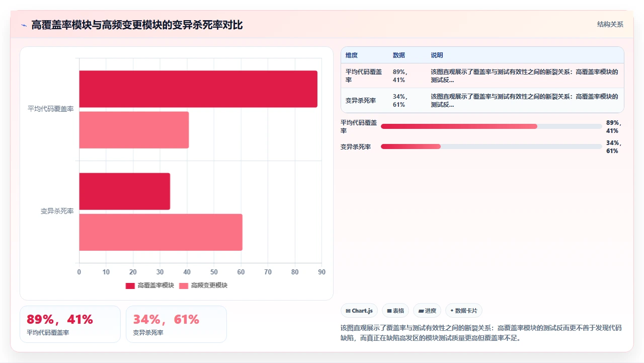
Task: Click the pink 平均代码覆盖率 chart bar
Action: coord(134,130)
